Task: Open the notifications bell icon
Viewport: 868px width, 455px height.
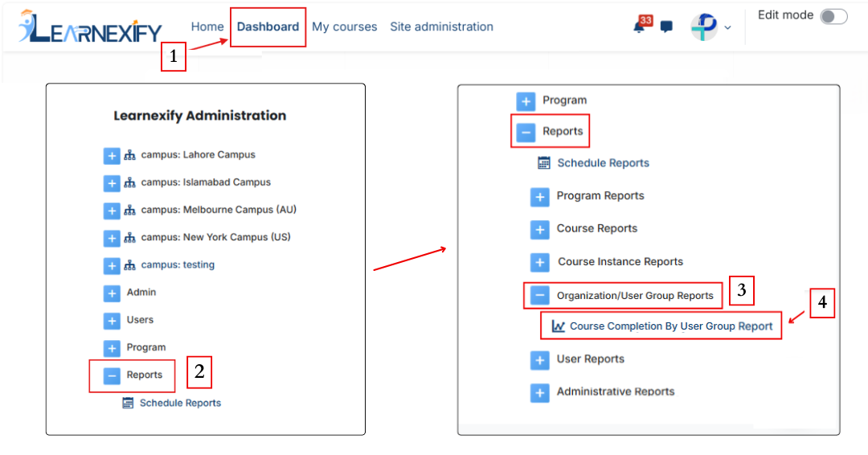Action: 639,27
